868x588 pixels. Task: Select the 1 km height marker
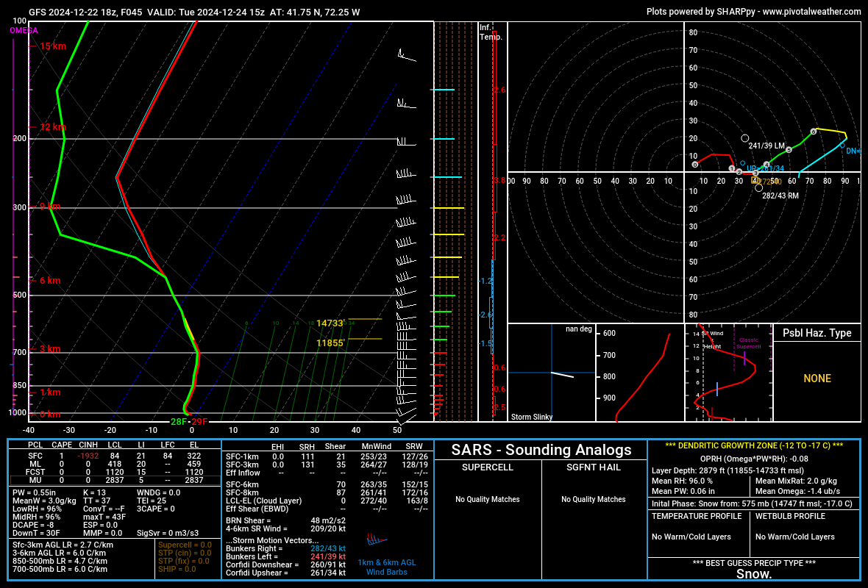tap(50, 392)
